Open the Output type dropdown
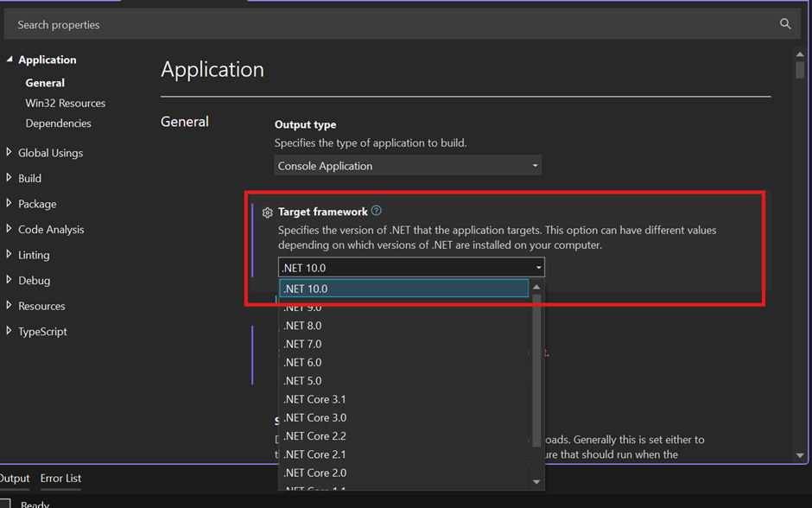This screenshot has width=812, height=508. point(408,166)
